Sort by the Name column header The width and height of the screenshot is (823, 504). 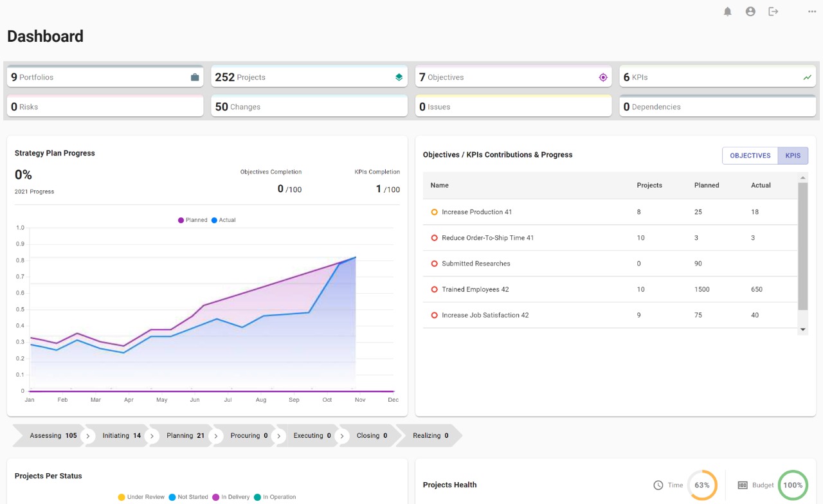click(x=440, y=185)
